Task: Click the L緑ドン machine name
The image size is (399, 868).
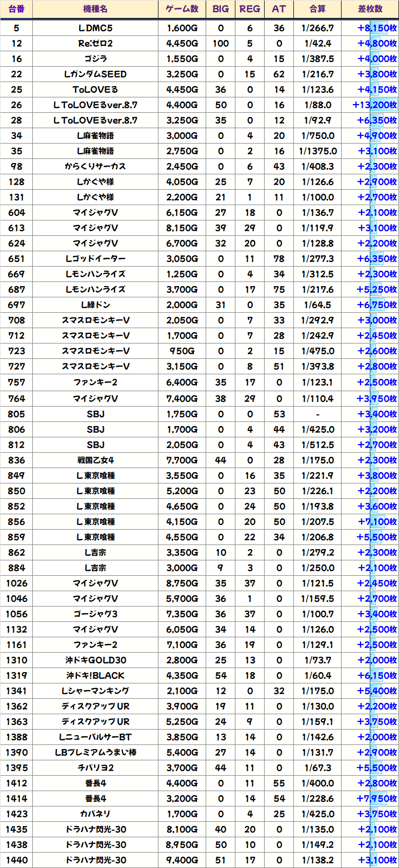Action: tap(95, 305)
